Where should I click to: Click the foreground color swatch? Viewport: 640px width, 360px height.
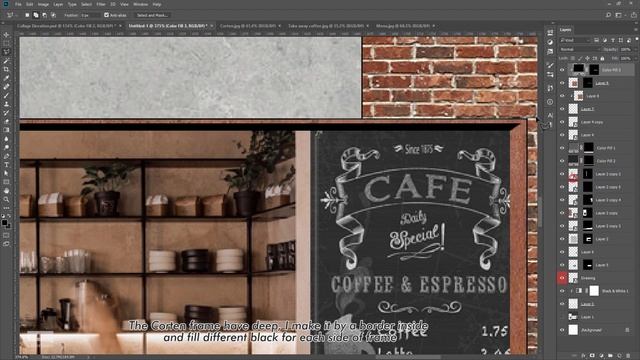click(4, 222)
